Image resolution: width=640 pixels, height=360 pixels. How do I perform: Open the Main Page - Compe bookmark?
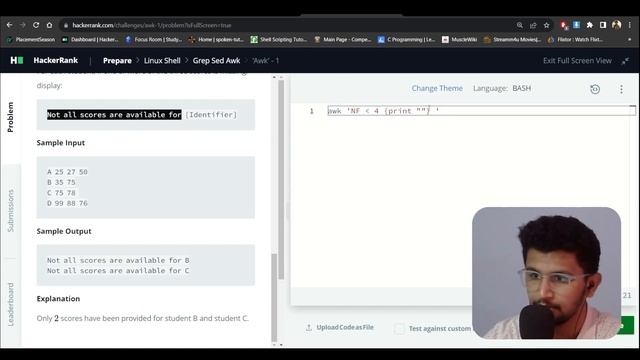[x=342, y=40]
